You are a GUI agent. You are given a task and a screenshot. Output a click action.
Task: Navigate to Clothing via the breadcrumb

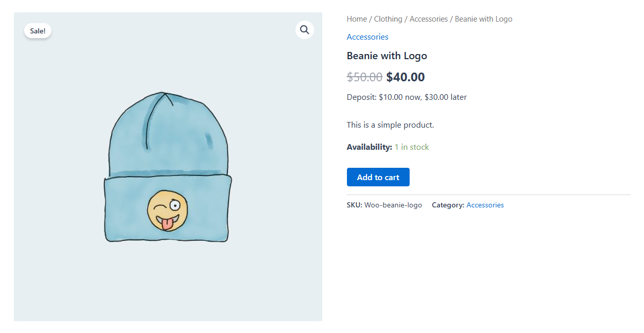pos(388,19)
